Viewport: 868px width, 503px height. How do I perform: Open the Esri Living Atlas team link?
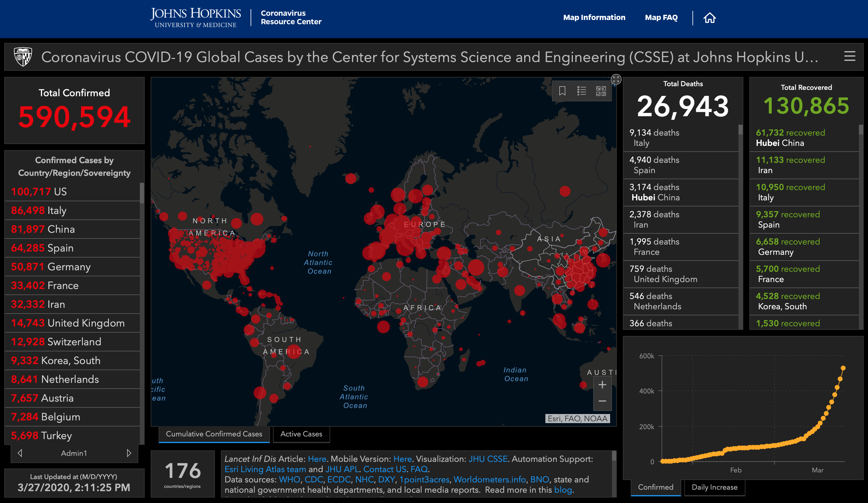265,469
